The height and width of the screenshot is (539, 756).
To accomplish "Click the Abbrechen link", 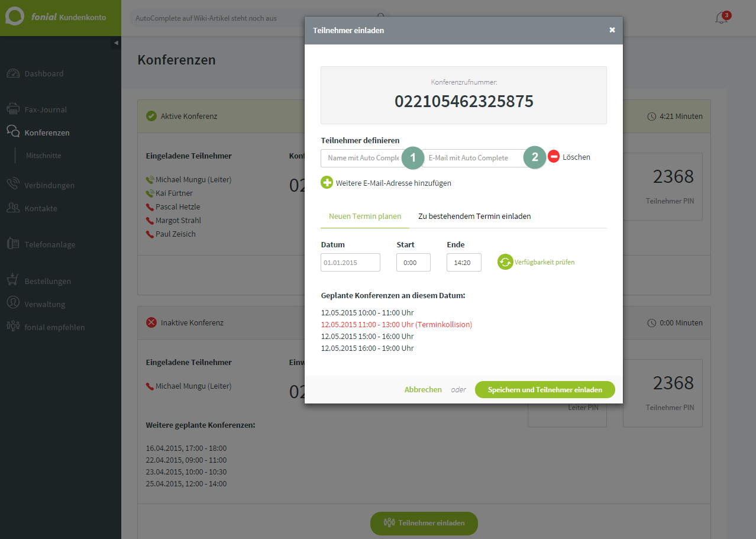I will tap(423, 389).
